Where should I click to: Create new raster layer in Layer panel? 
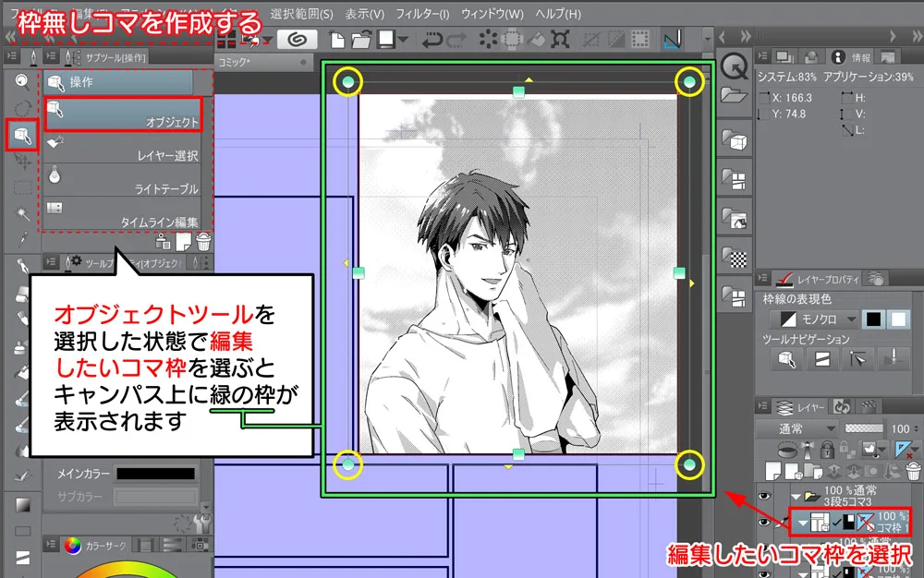click(x=773, y=471)
